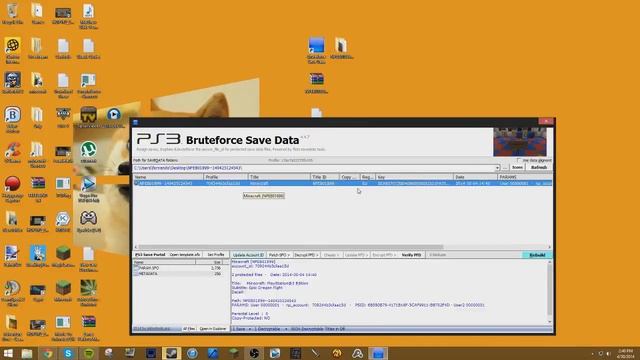Sort by the PARAMS column header
640x360 pixels.
click(525, 177)
